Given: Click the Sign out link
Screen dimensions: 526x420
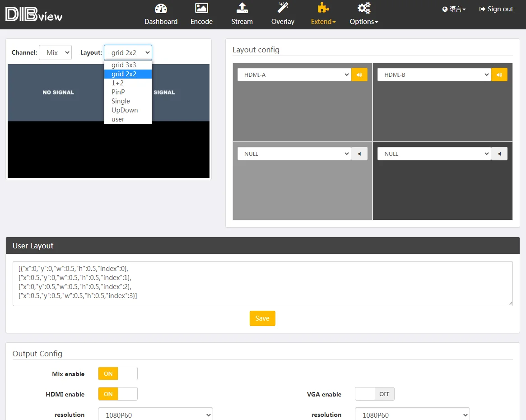Looking at the screenshot, I should [496, 9].
